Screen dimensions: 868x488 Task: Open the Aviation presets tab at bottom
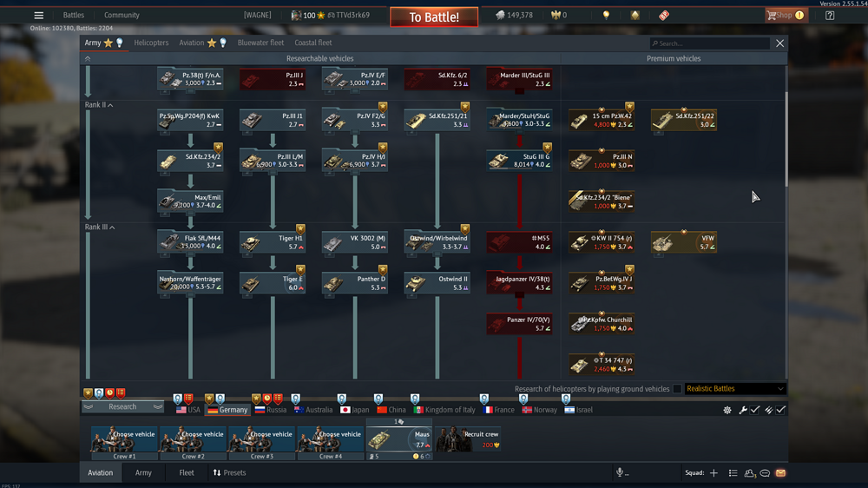[100, 473]
